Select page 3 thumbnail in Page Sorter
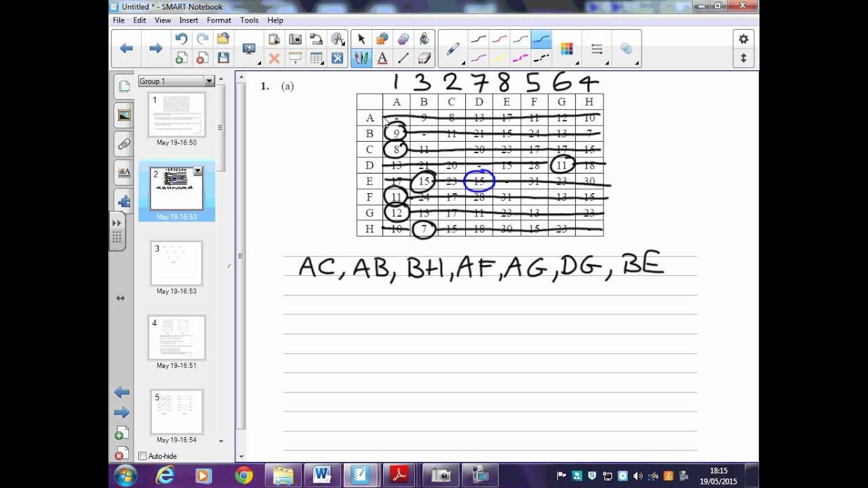This screenshot has width=868, height=488. click(176, 263)
